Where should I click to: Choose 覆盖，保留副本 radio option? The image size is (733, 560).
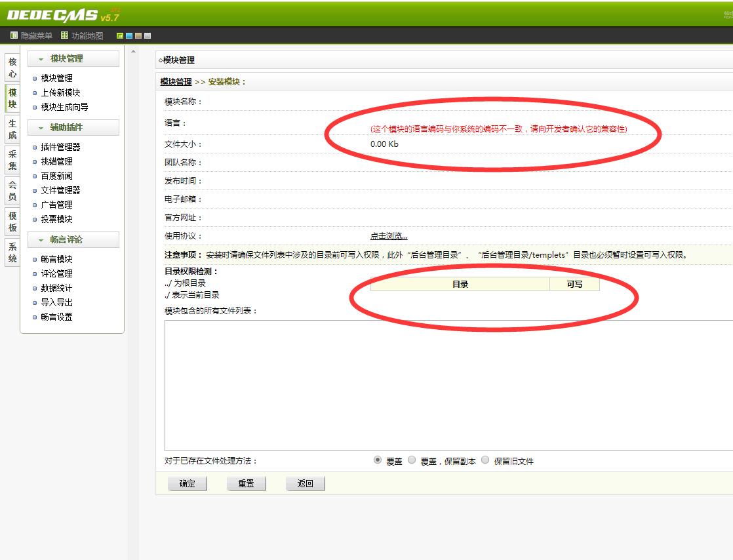[x=412, y=460]
